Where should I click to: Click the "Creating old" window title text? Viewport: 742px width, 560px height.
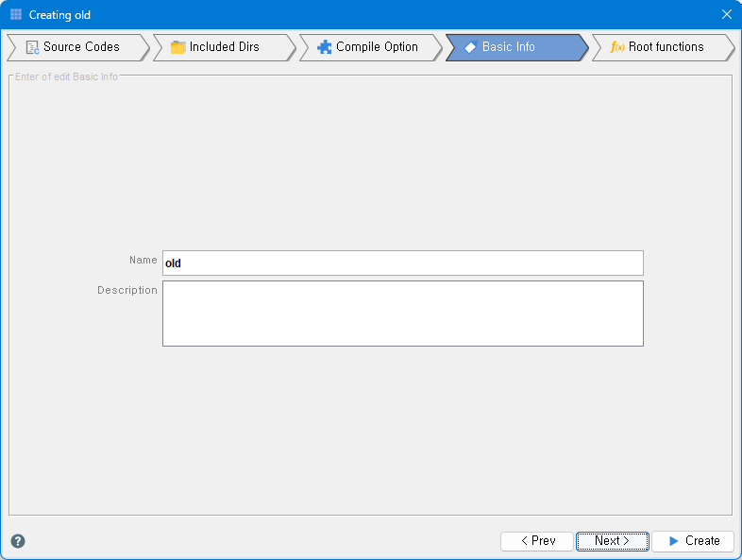tap(60, 15)
